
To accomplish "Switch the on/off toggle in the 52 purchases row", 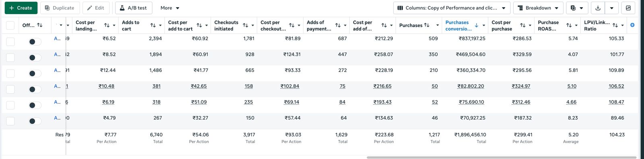I will click(35, 105).
